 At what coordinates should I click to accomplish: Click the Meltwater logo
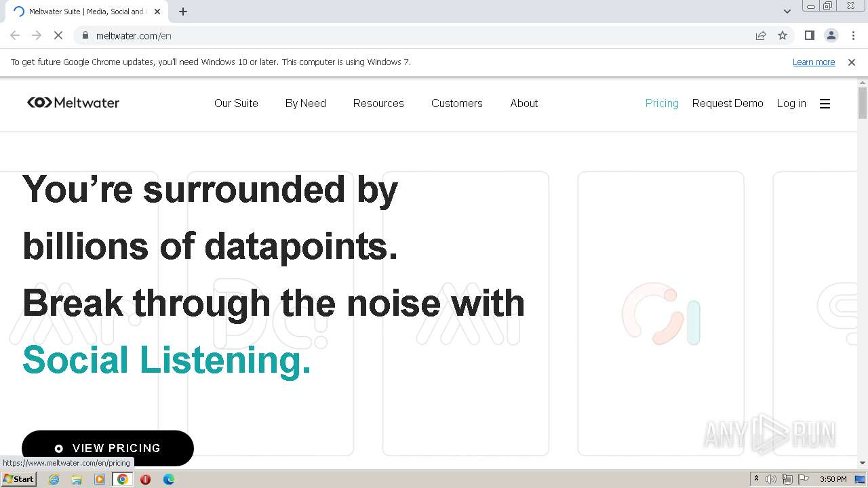point(73,103)
